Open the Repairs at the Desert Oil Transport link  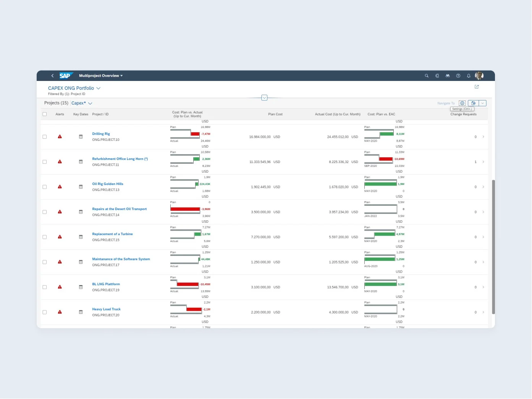(x=120, y=209)
